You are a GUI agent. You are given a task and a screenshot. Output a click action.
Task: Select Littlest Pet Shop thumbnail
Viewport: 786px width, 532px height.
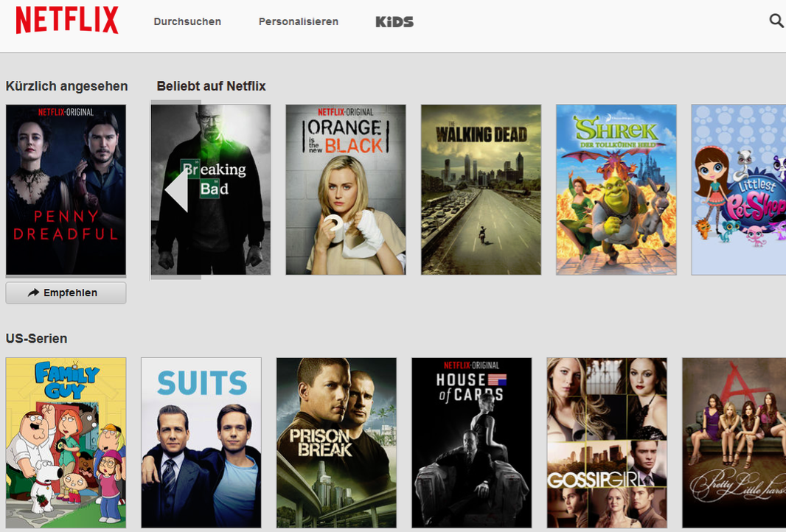coord(738,189)
